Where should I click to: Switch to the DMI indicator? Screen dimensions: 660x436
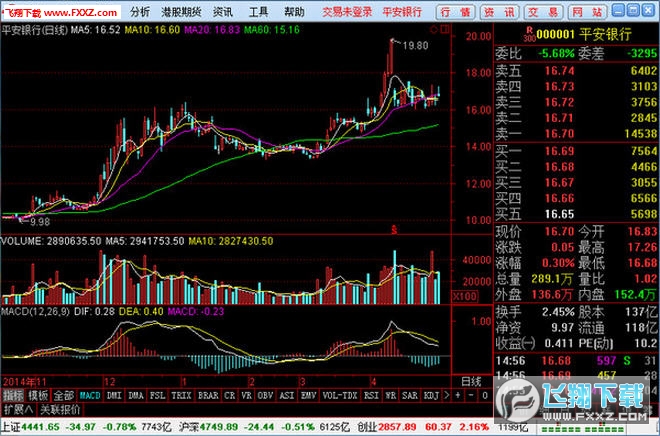[x=114, y=396]
